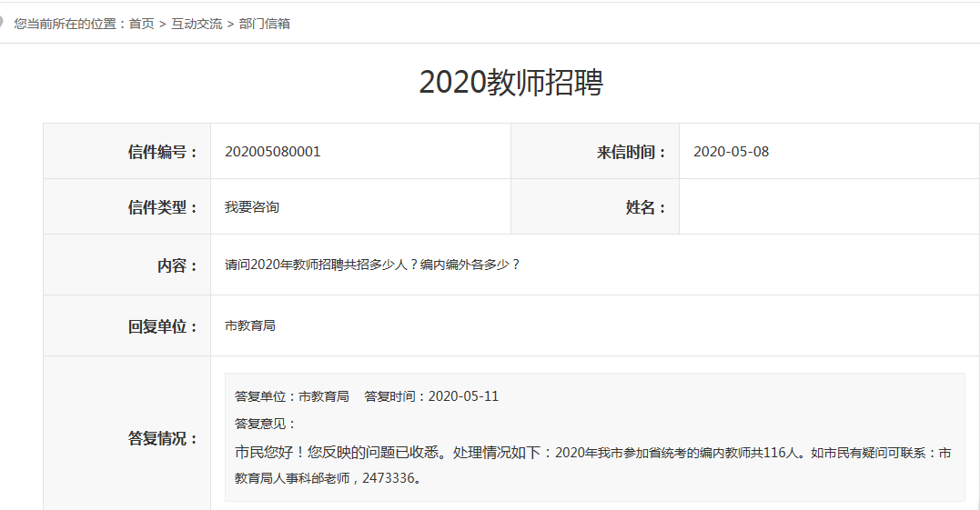Click 市教育局 in the 回复单位 row

250,325
